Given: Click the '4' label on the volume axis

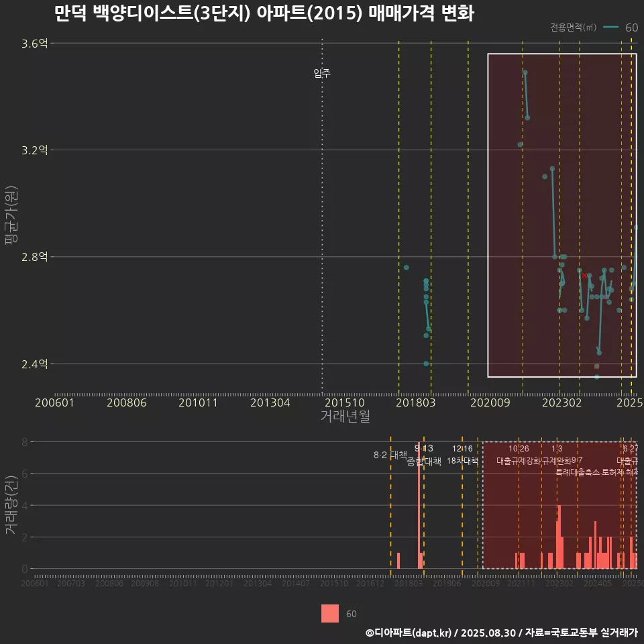Looking at the screenshot, I should [x=25, y=506].
